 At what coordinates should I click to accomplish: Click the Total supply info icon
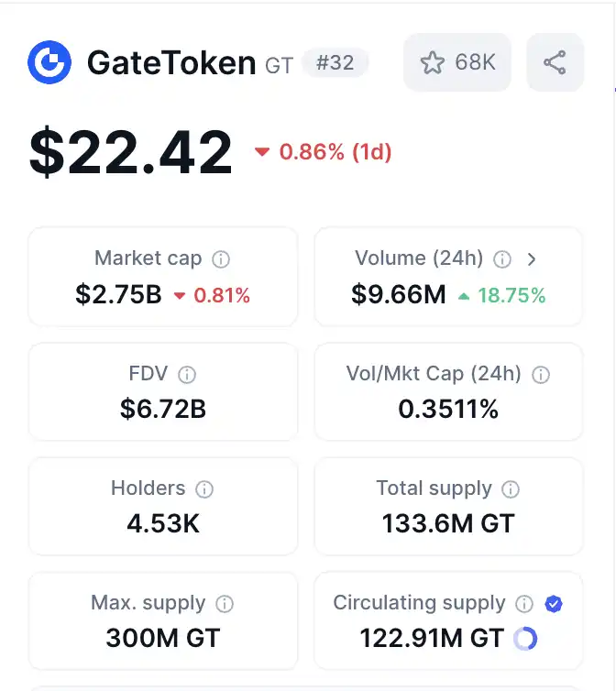(511, 489)
